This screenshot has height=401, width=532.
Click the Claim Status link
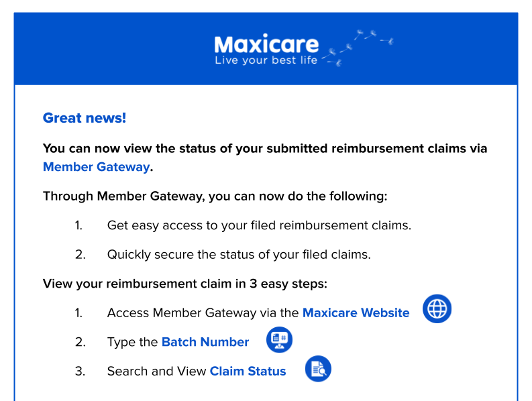coord(248,371)
